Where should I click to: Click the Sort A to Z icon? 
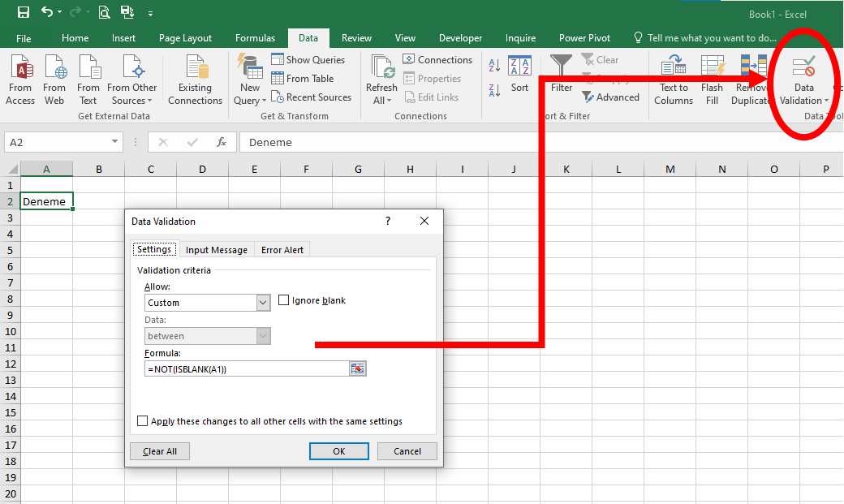tap(495, 66)
